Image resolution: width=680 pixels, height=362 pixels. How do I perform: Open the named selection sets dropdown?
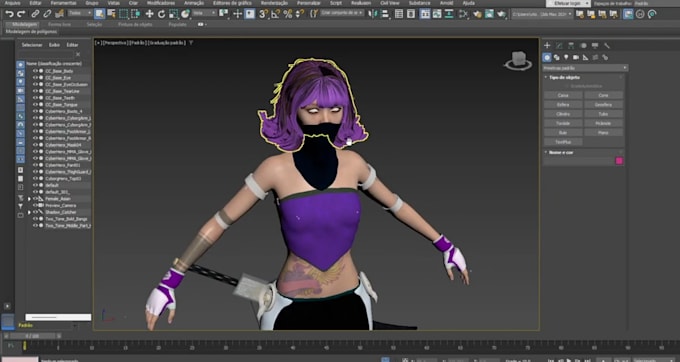(342, 13)
